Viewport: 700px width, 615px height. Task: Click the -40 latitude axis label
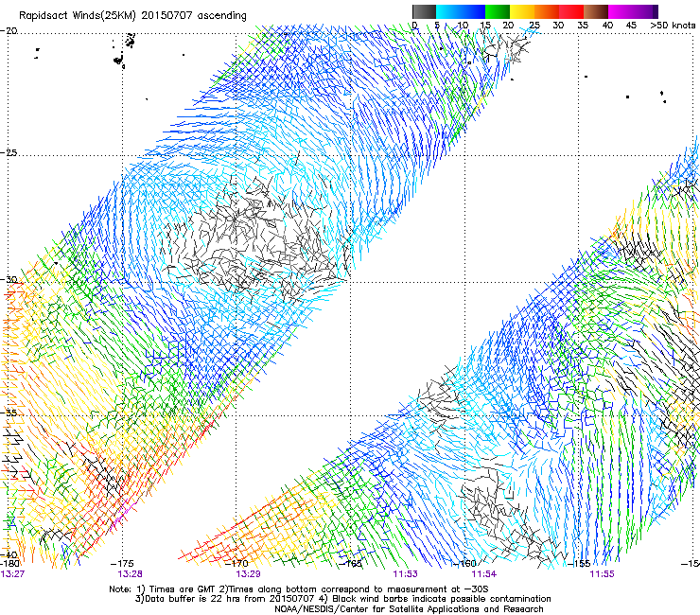coord(9,554)
